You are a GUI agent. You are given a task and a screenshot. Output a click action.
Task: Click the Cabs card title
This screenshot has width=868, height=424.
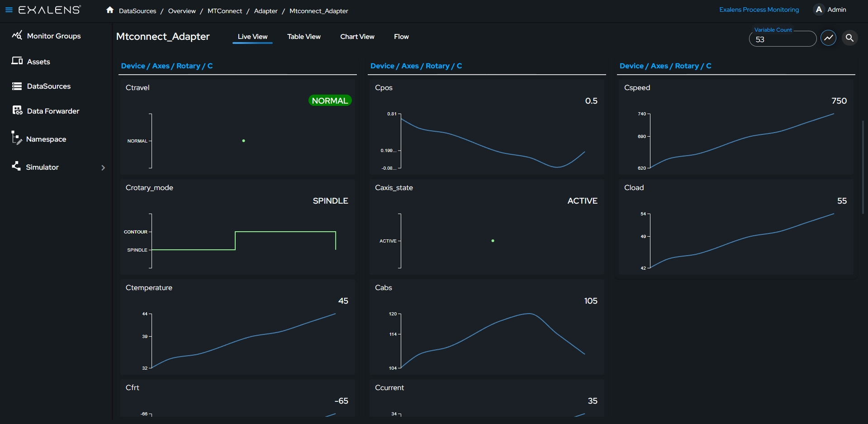pyautogui.click(x=384, y=287)
